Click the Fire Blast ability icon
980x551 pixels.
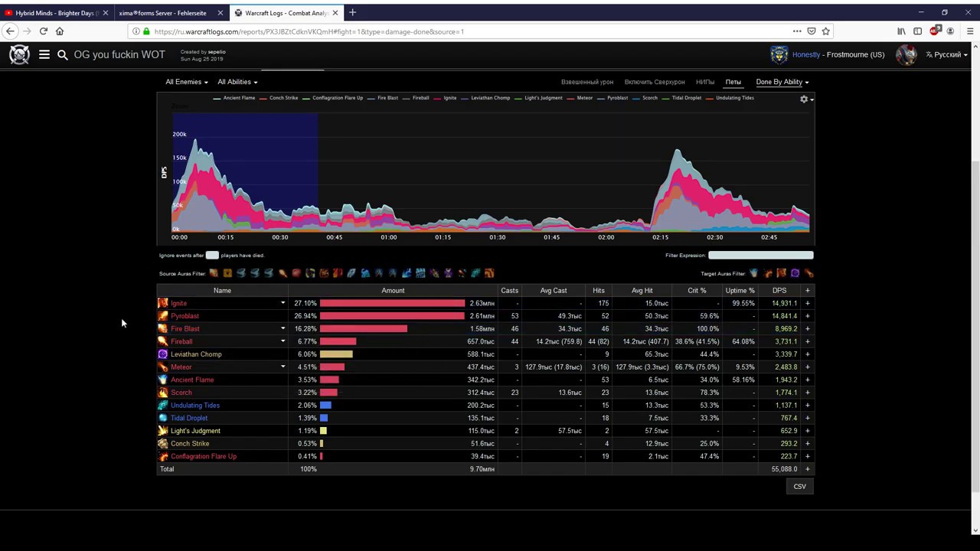click(162, 329)
